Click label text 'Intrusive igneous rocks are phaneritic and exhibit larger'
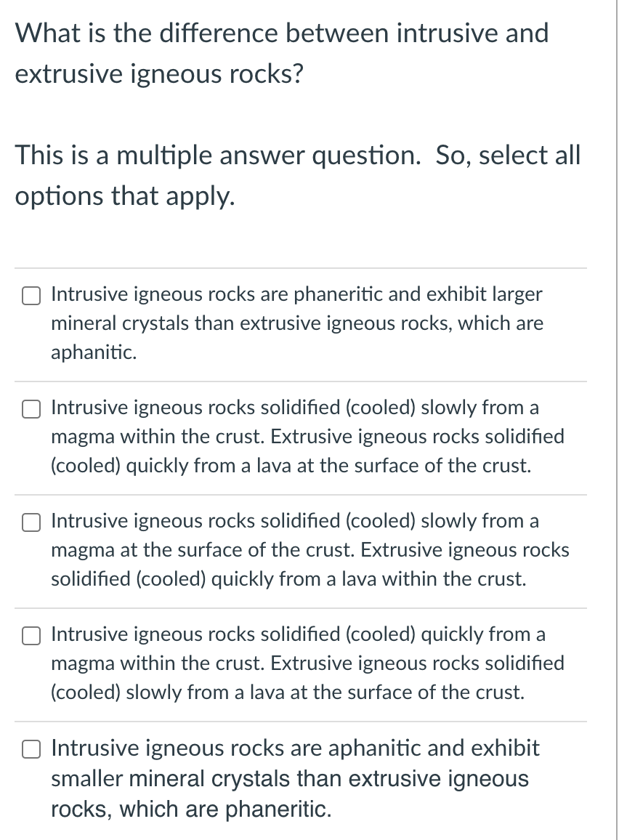 point(296,294)
